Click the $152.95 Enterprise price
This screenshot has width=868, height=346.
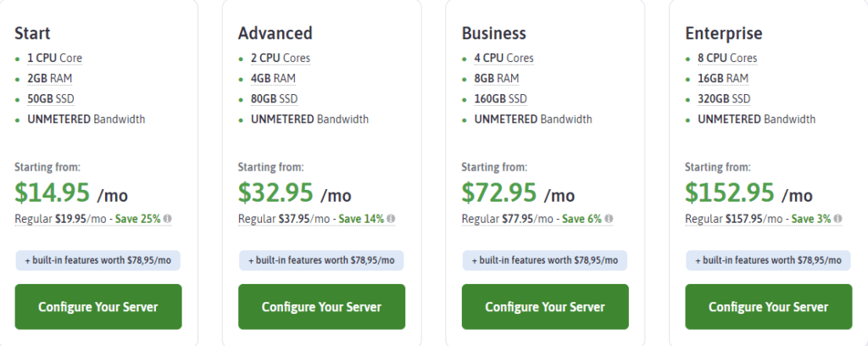click(730, 193)
